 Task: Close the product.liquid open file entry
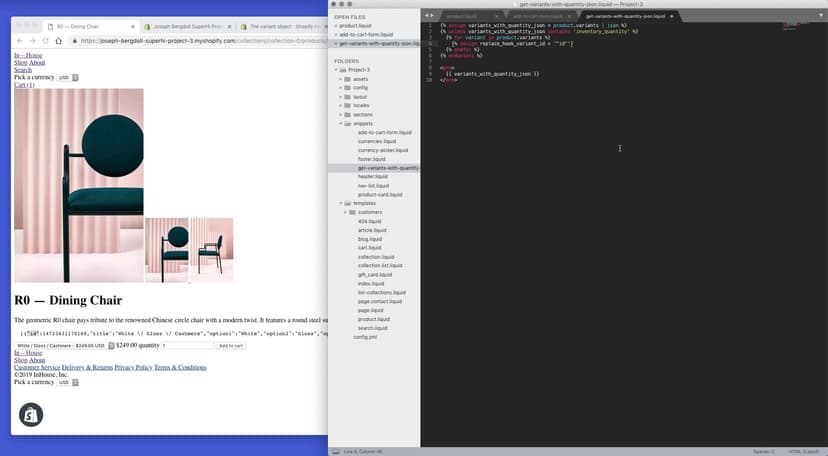[335, 26]
